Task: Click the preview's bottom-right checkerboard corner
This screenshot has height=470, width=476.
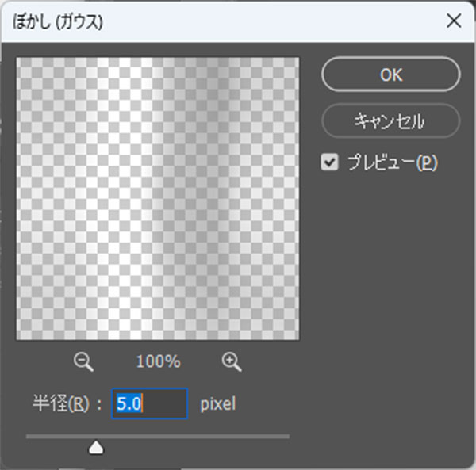Action: coord(294,334)
